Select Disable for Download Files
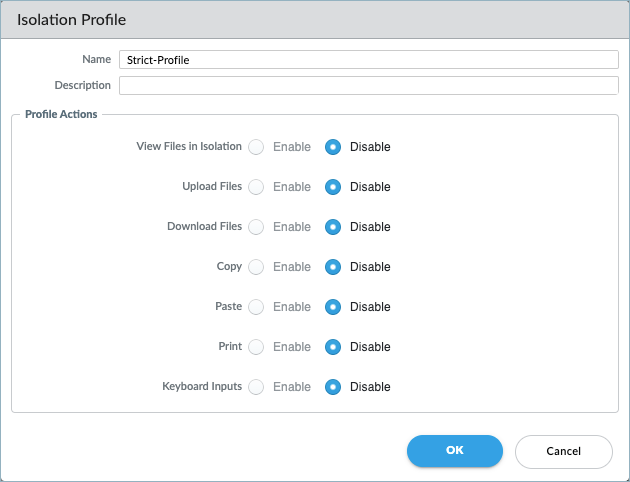The width and height of the screenshot is (630, 482). tap(334, 227)
